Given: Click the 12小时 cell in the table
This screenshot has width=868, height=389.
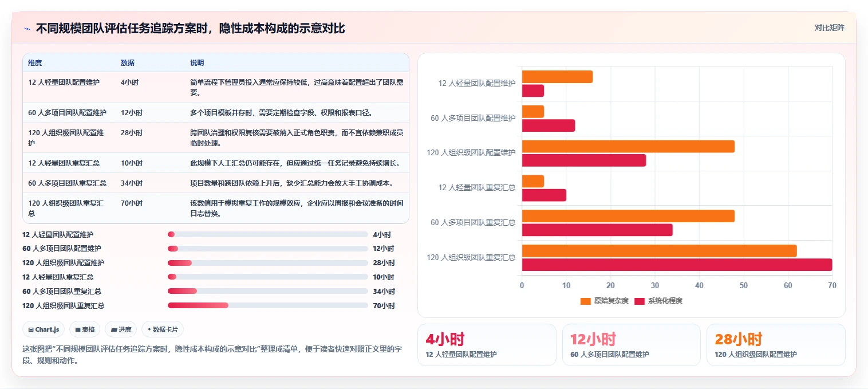Looking at the screenshot, I should click(x=132, y=113).
